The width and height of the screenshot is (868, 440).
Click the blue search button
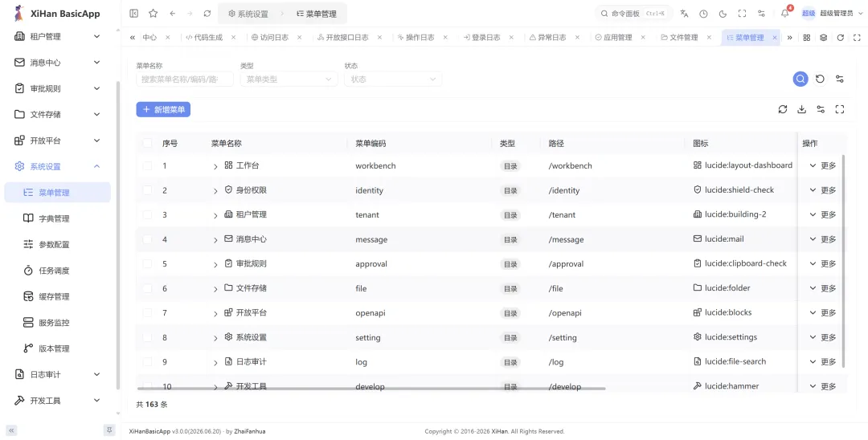(800, 79)
